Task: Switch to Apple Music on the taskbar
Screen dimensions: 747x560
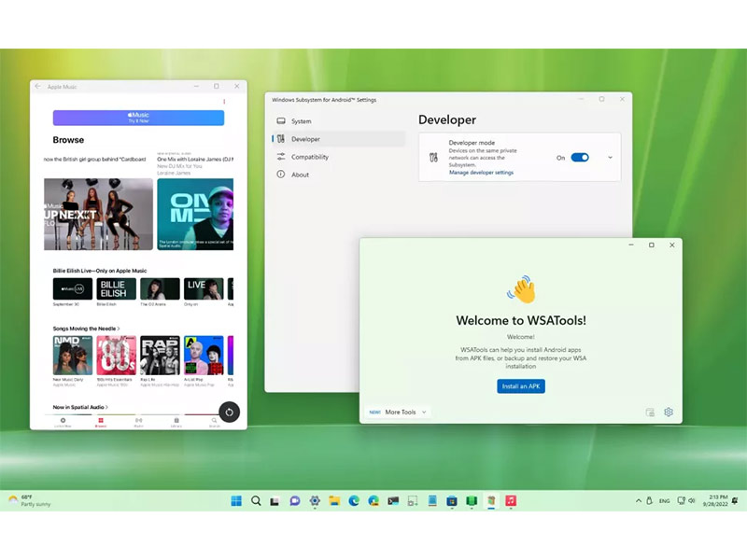Action: 511,501
